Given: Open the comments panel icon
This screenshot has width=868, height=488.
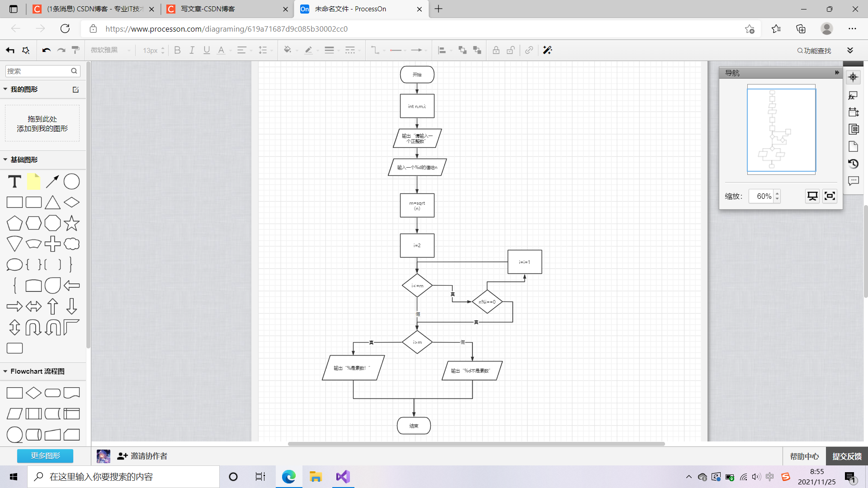Looking at the screenshot, I should [853, 181].
